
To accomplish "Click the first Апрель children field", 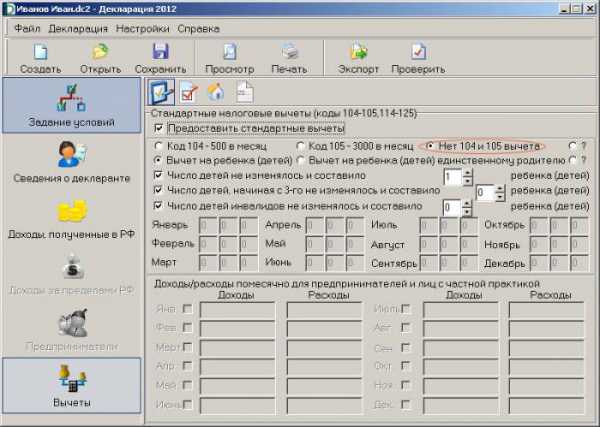I will point(315,225).
